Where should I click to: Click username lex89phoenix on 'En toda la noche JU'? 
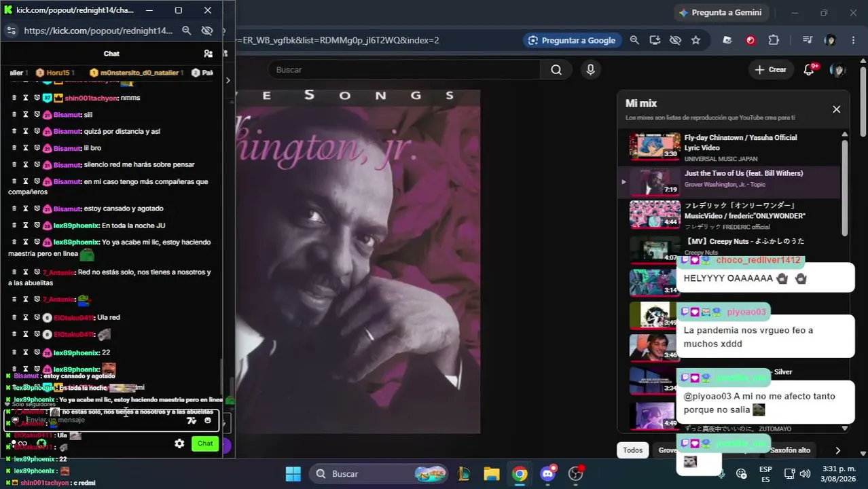[x=76, y=225]
